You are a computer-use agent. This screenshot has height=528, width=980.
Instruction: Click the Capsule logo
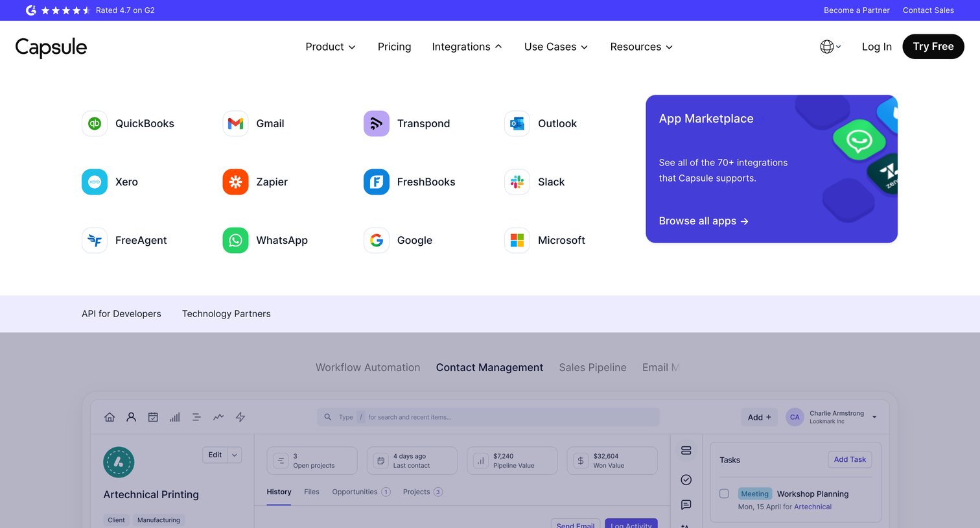click(51, 47)
